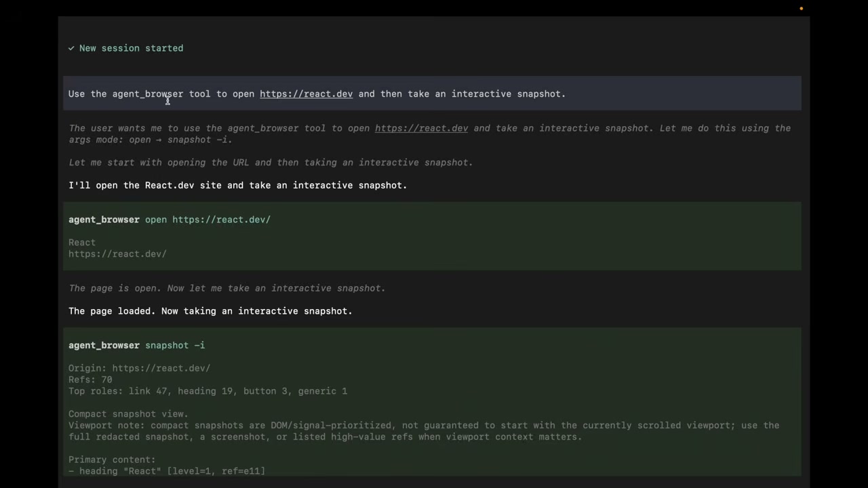This screenshot has width=868, height=488.
Task: Click the "Refs: 70" line
Action: pyautogui.click(x=90, y=380)
